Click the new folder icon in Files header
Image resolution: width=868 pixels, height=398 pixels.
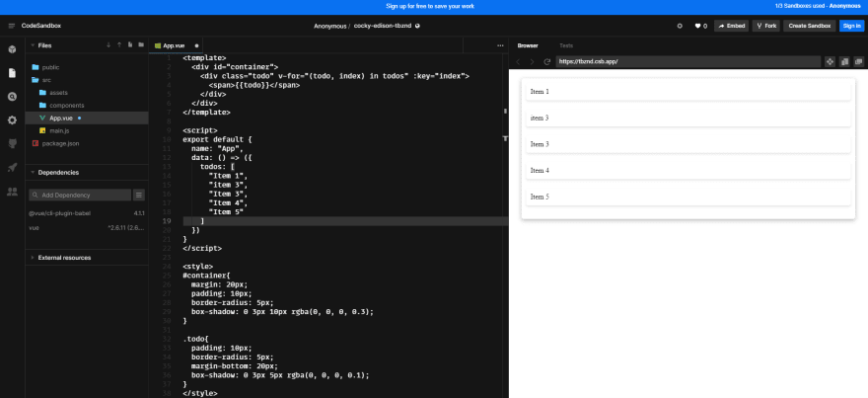coord(141,44)
